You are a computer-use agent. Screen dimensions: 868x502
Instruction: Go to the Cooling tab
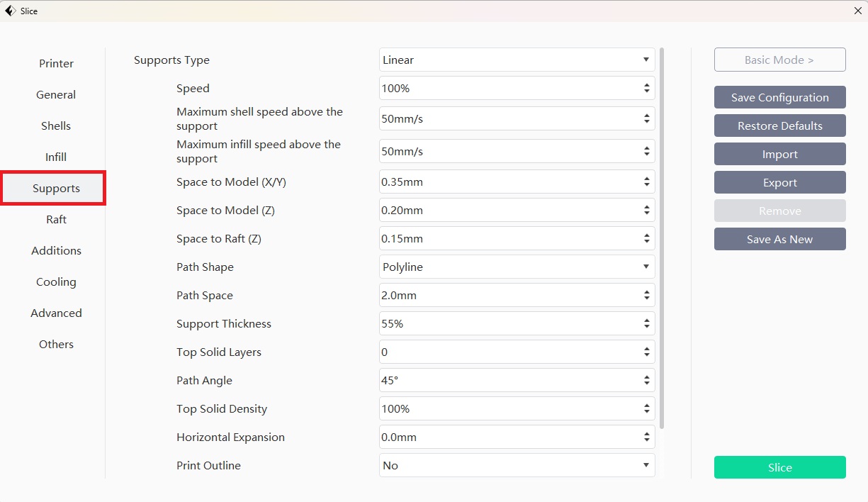click(56, 282)
